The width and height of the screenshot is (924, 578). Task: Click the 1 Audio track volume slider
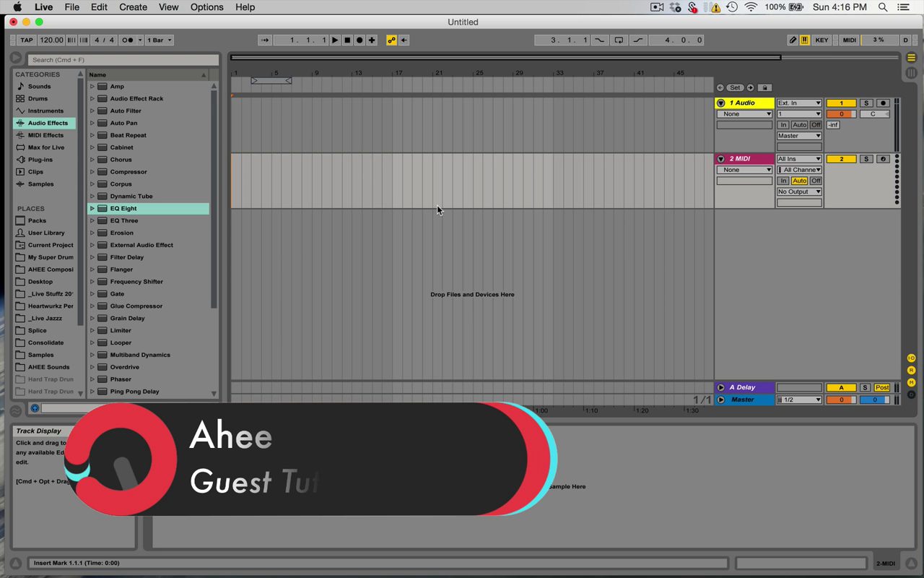pyautogui.click(x=841, y=114)
